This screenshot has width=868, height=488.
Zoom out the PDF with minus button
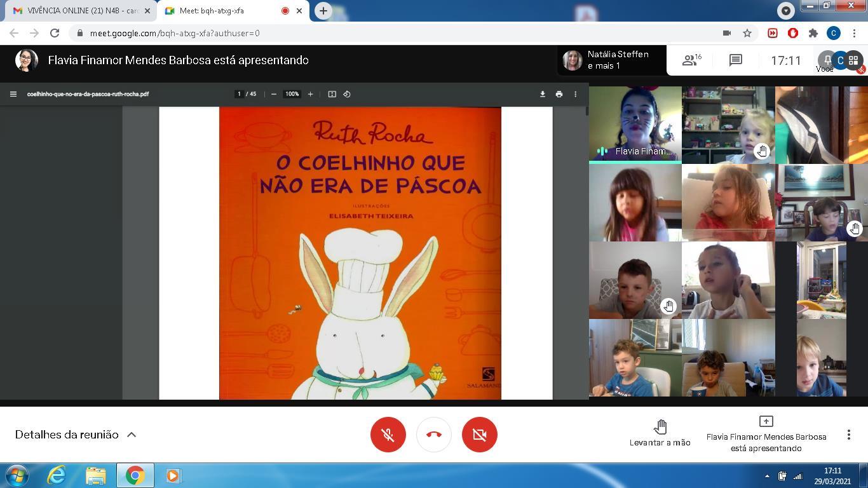[274, 94]
